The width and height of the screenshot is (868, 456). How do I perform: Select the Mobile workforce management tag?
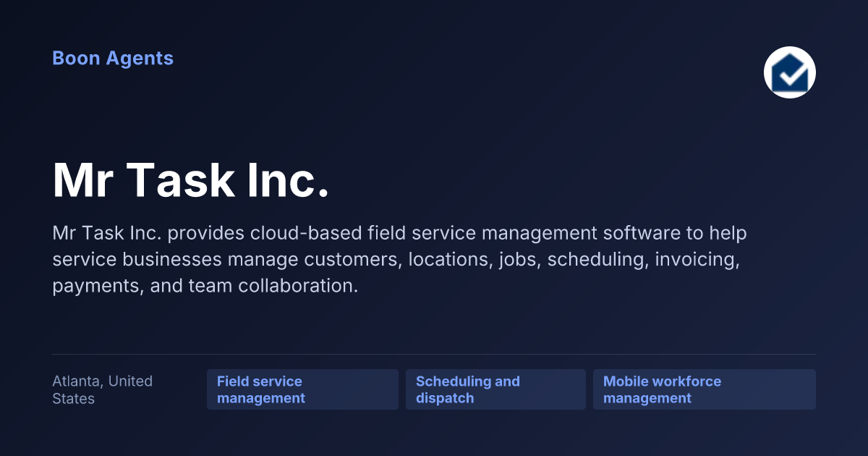705,389
